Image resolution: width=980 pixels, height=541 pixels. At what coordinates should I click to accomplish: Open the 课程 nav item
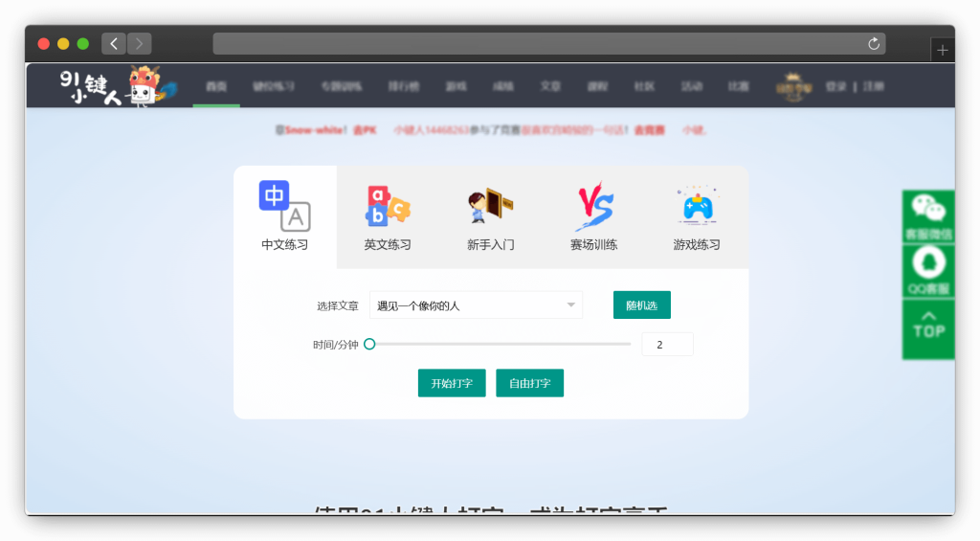click(x=597, y=86)
